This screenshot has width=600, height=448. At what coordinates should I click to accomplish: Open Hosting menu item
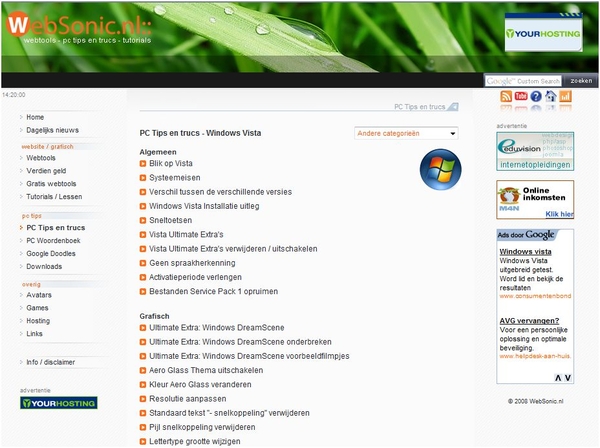coord(38,321)
